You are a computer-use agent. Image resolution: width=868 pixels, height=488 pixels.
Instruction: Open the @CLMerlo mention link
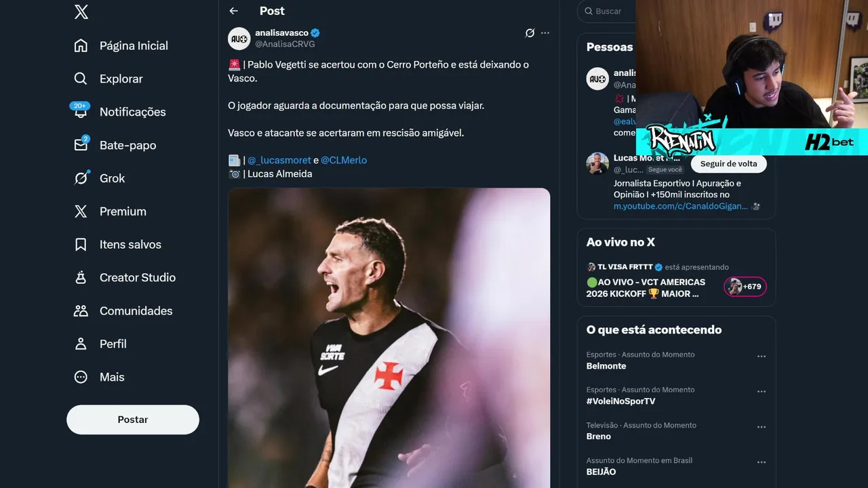pyautogui.click(x=344, y=160)
